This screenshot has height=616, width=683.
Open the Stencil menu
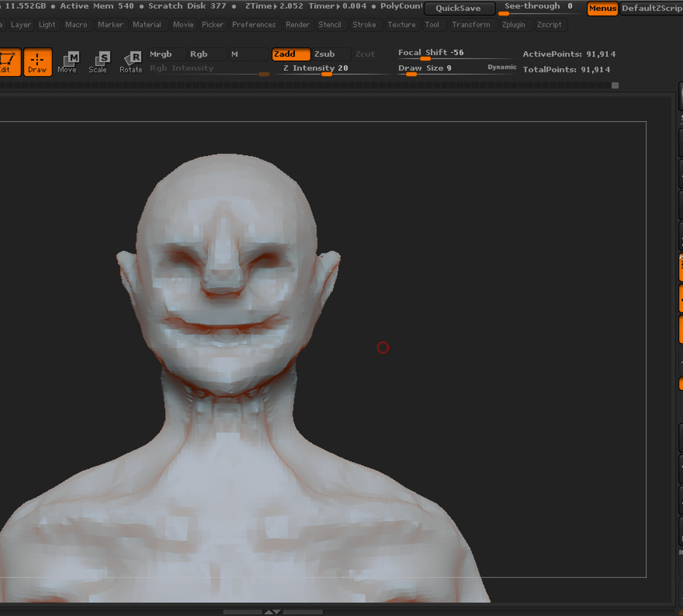point(330,25)
